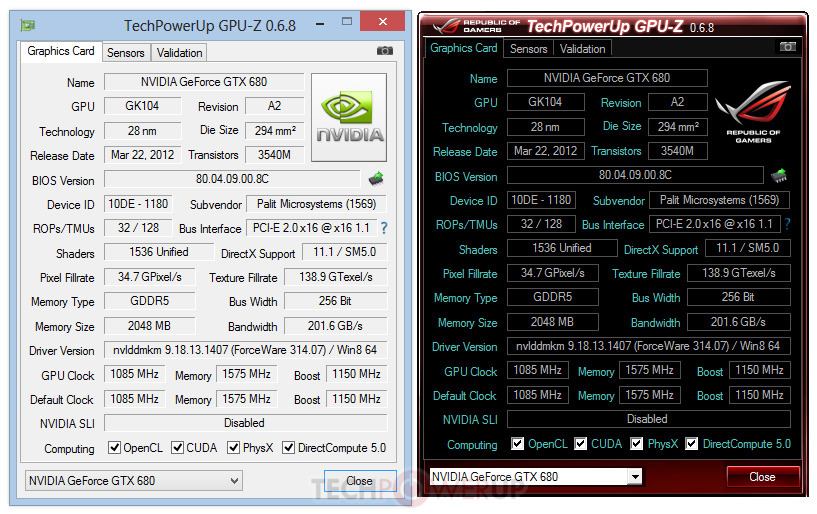Click the camera screenshot icon in the ROG GPU-Z window
817x514 pixels.
click(x=787, y=47)
